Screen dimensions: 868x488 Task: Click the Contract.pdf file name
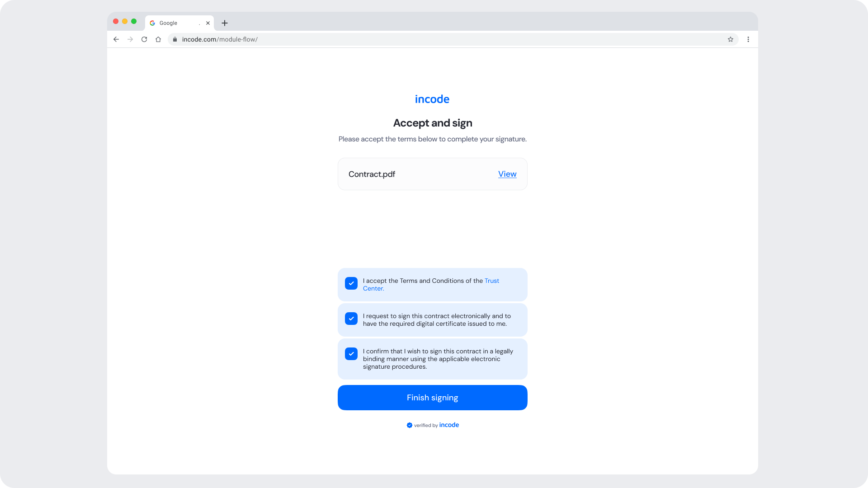pyautogui.click(x=372, y=174)
